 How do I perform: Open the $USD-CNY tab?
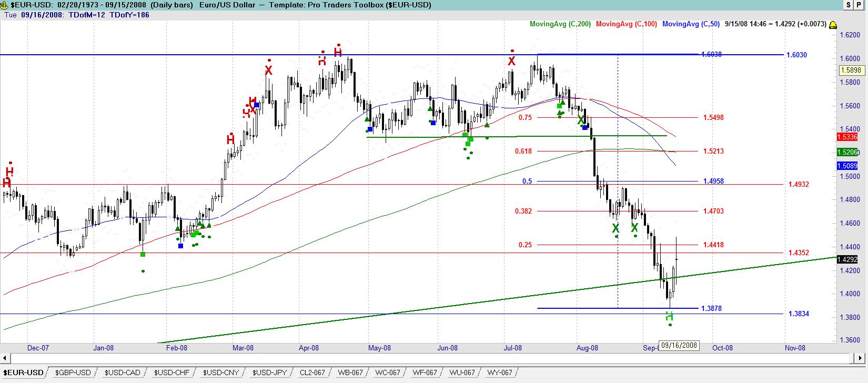(221, 372)
